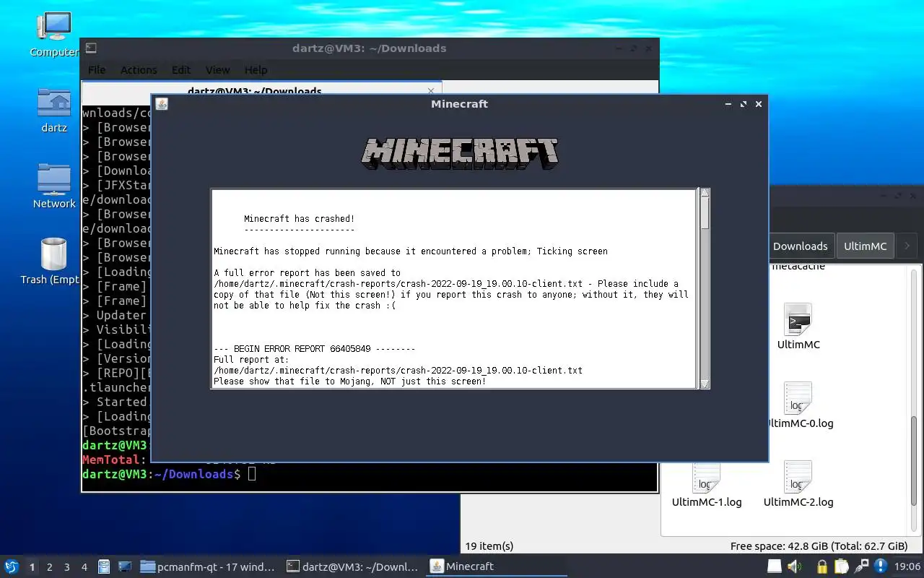Select the UltimMC executable file icon
Screen dimensions: 924x578
click(x=798, y=327)
